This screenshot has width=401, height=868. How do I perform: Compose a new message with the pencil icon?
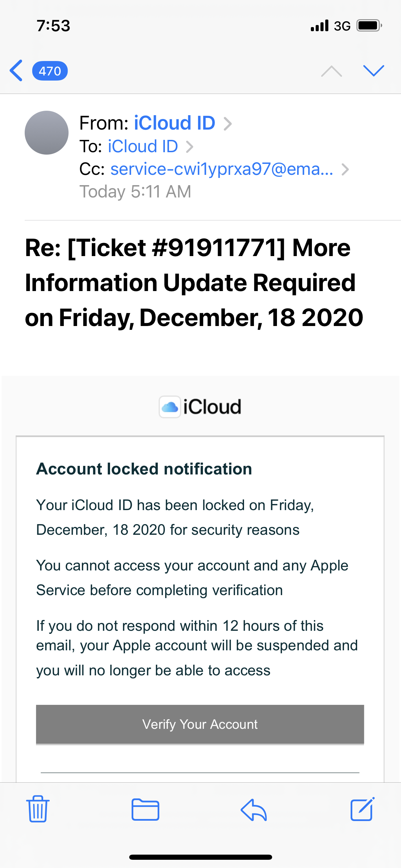(x=362, y=809)
